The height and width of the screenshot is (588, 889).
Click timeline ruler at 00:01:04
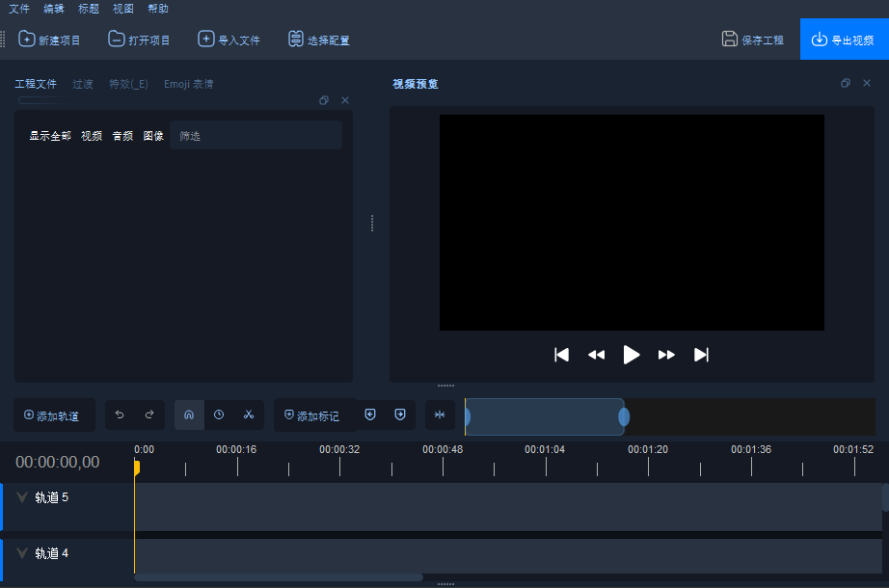point(545,449)
